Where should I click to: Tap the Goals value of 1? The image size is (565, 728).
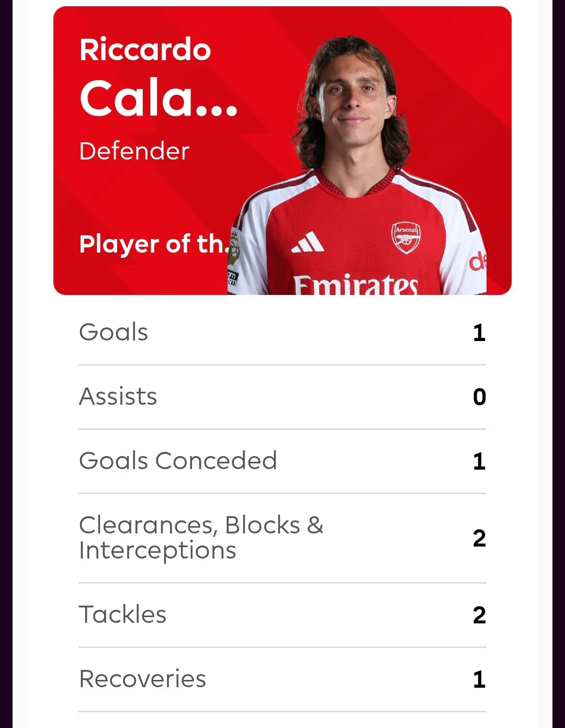coord(479,333)
